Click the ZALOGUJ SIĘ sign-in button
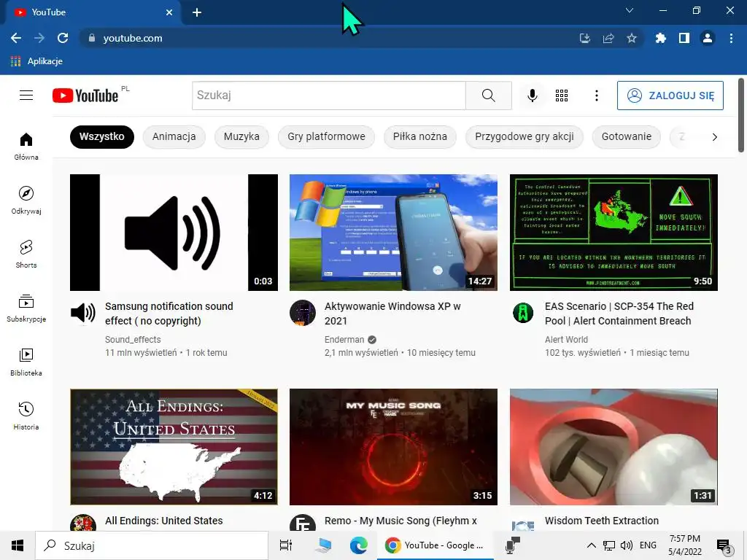This screenshot has height=560, width=747. (670, 96)
